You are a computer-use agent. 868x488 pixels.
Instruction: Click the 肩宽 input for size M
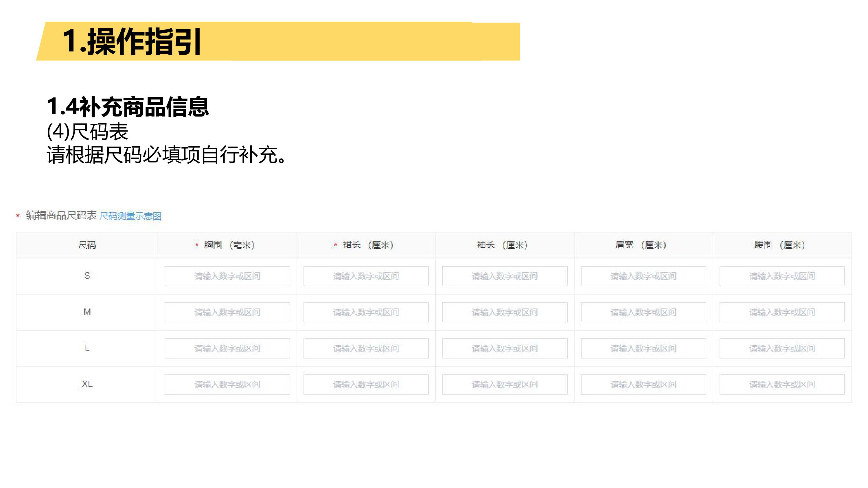643,312
